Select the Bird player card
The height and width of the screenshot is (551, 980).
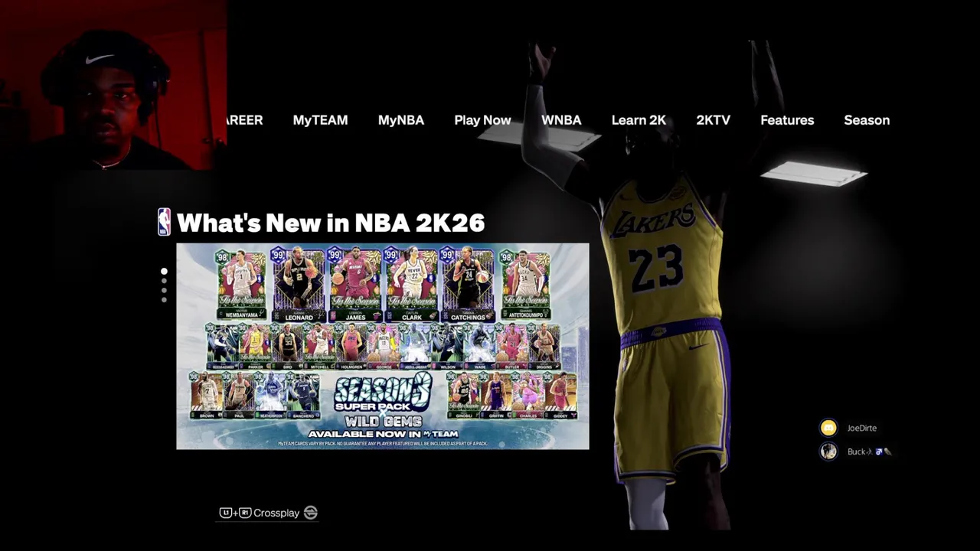coord(287,347)
